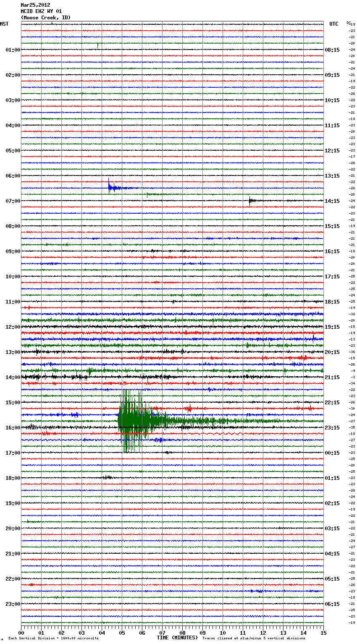Select the 23:00 MST time label
This screenshot has height=644, width=357.
(13, 604)
